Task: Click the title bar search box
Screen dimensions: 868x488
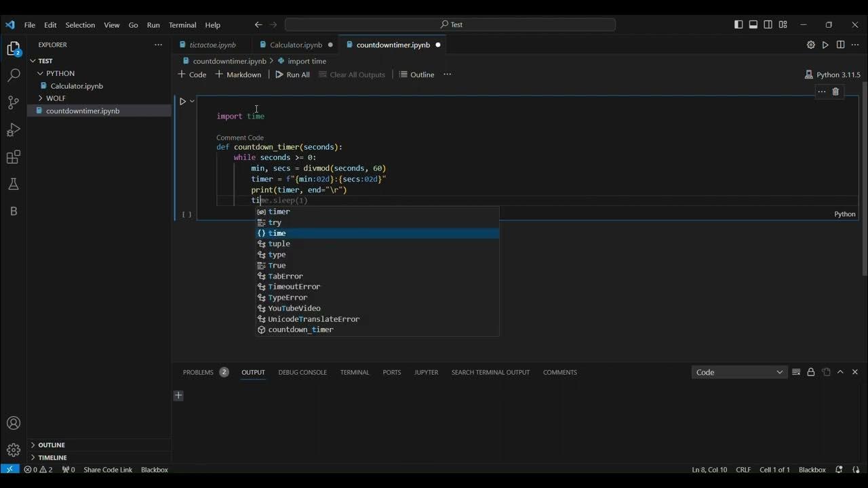Action: pyautogui.click(x=450, y=24)
